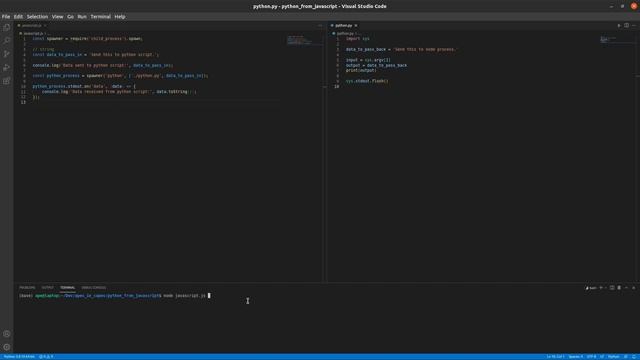The width and height of the screenshot is (640, 360).
Task: Change end of line sequence LF in status bar
Action: click(602, 357)
